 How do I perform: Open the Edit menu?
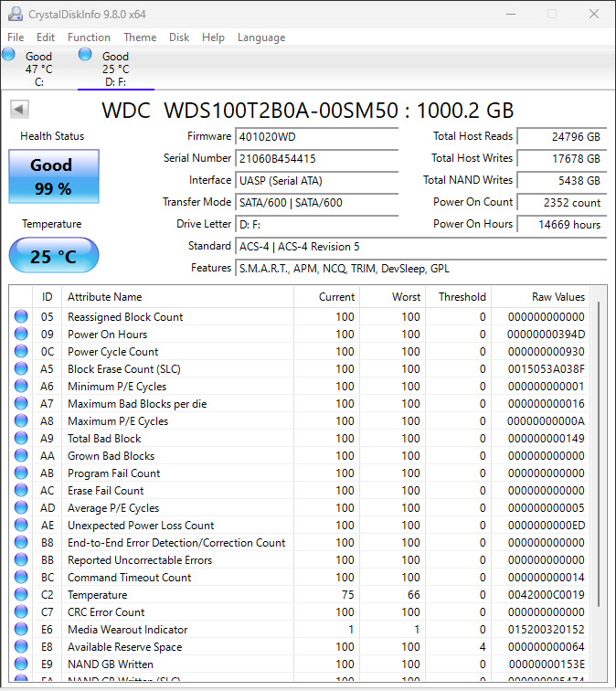pyautogui.click(x=46, y=37)
